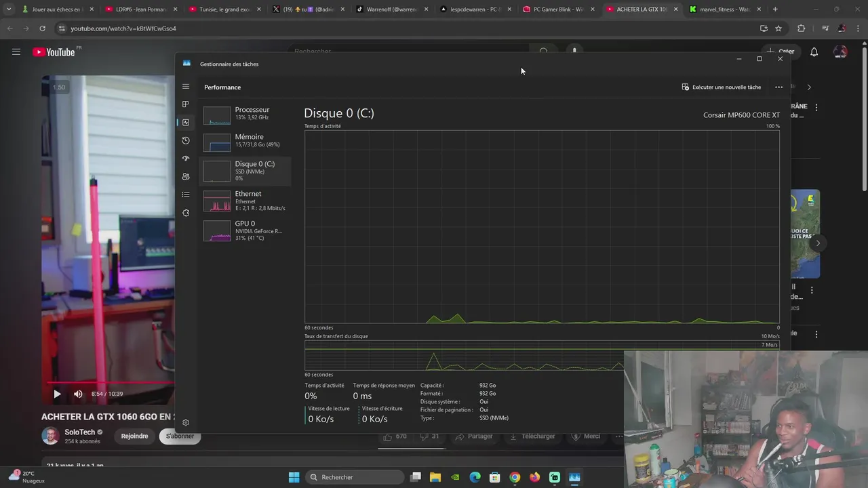This screenshot has width=868, height=488.
Task: Open the YouTube account avatar menu
Action: point(840,52)
